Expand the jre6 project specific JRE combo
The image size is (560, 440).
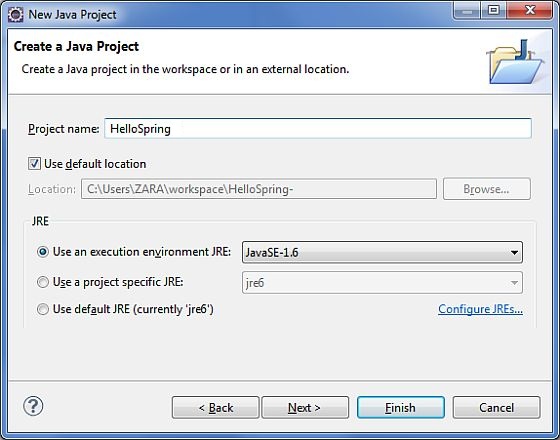point(382,282)
